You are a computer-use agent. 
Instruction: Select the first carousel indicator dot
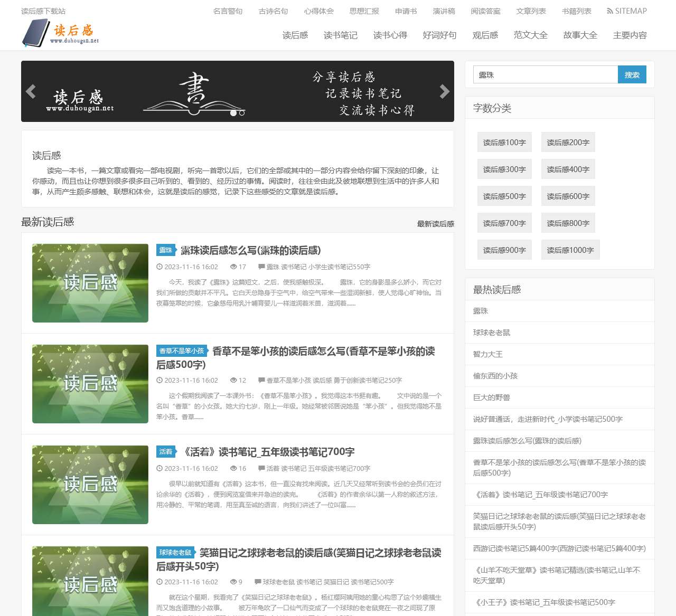[x=233, y=113]
